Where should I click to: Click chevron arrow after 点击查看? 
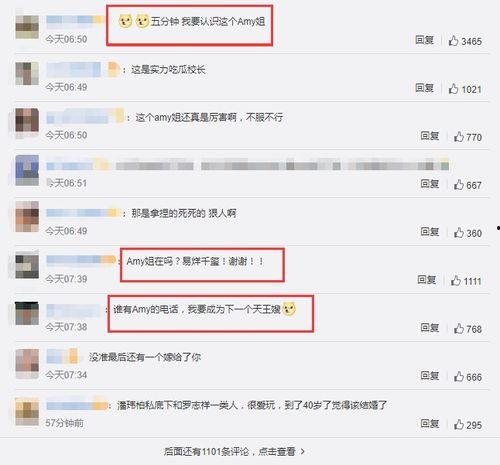pos(302,452)
